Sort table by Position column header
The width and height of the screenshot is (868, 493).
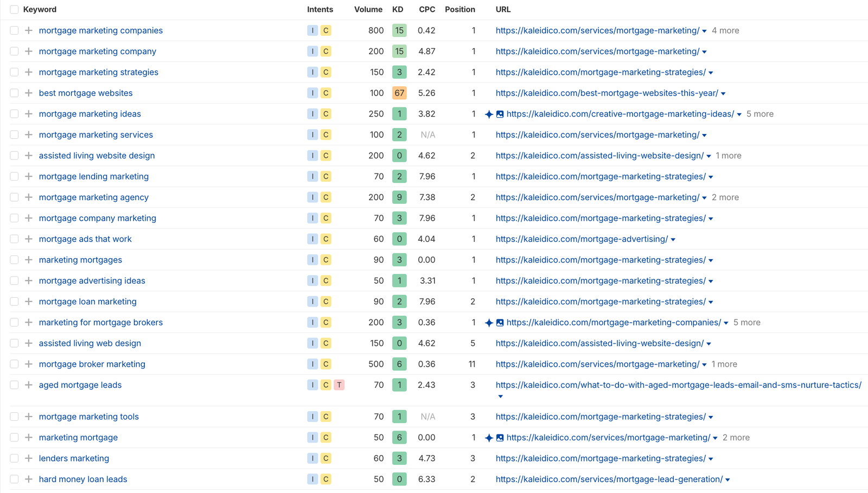[x=459, y=10]
